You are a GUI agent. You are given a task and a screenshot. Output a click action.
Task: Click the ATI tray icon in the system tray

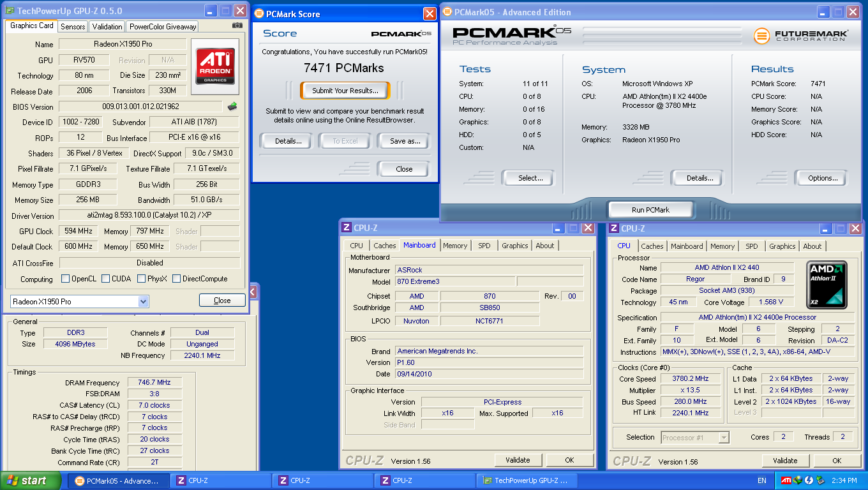[786, 480]
